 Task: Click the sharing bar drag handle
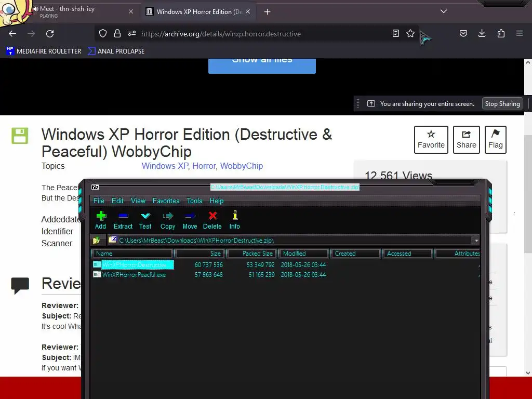point(357,104)
